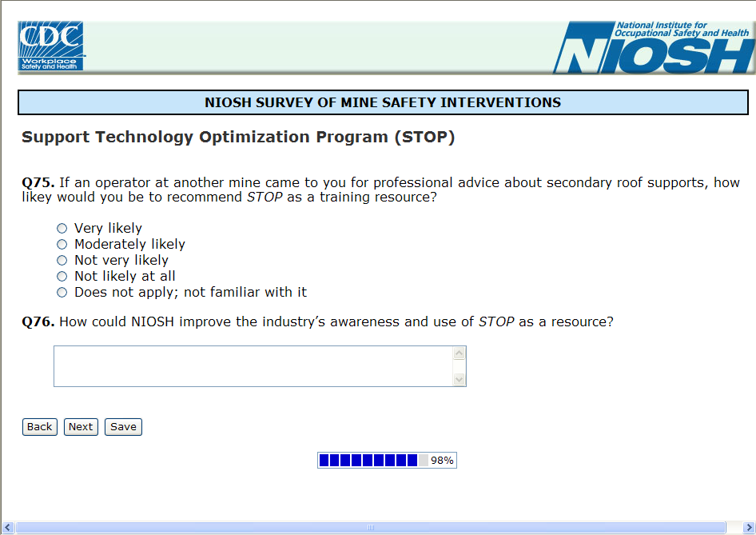
Task: Click the horizontal scrollbar thumb
Action: click(x=371, y=528)
